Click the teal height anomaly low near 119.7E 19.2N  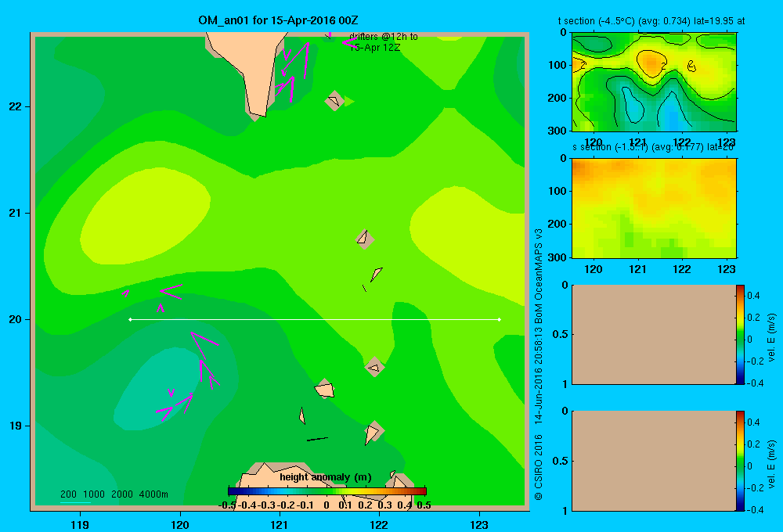pyautogui.click(x=157, y=390)
